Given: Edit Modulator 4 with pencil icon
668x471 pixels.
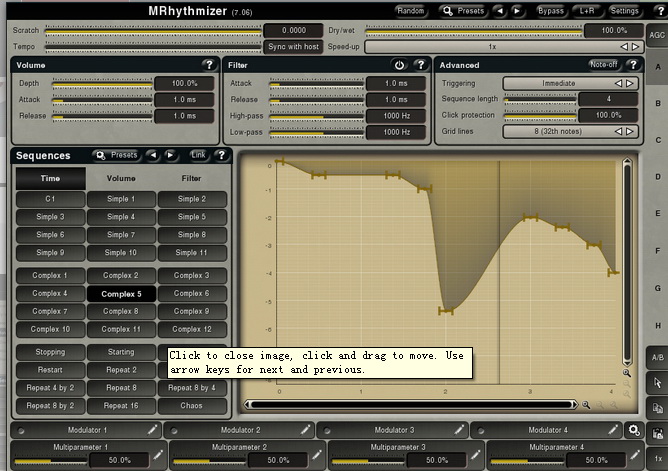Looking at the screenshot, I should point(613,430).
